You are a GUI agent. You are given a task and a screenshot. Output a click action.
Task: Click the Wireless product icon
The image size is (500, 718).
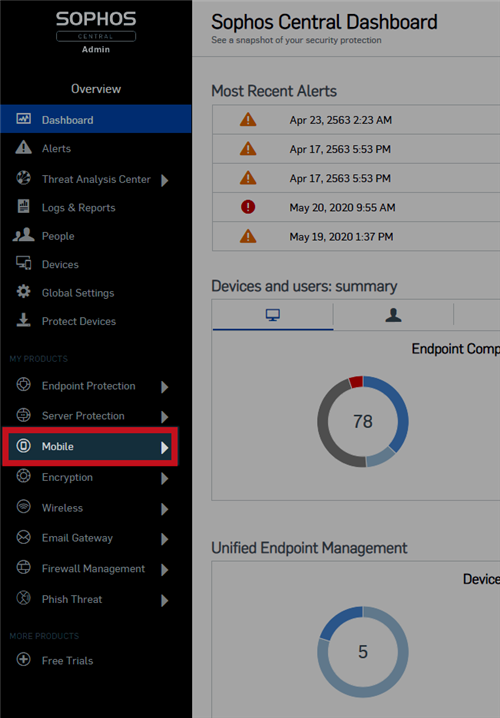coord(23,507)
